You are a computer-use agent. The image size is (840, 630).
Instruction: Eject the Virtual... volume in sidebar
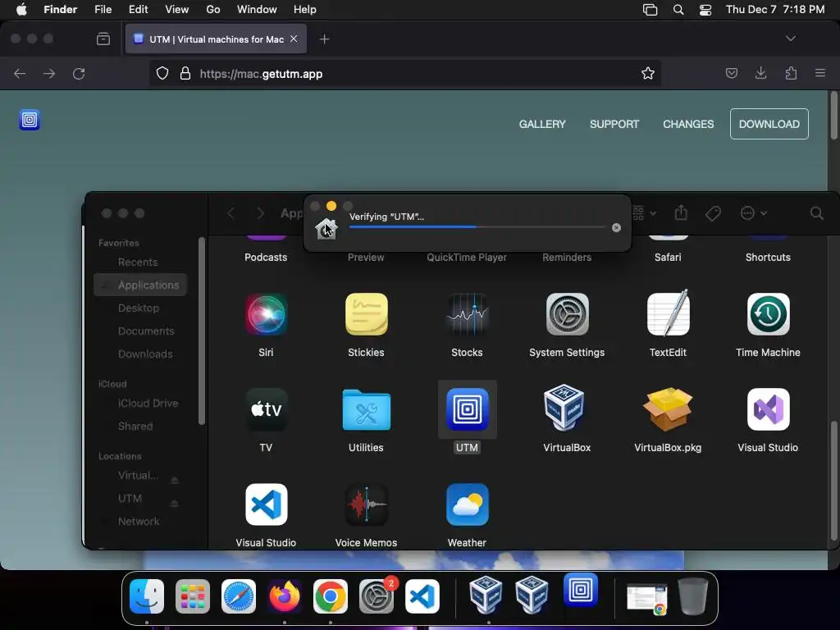(174, 479)
